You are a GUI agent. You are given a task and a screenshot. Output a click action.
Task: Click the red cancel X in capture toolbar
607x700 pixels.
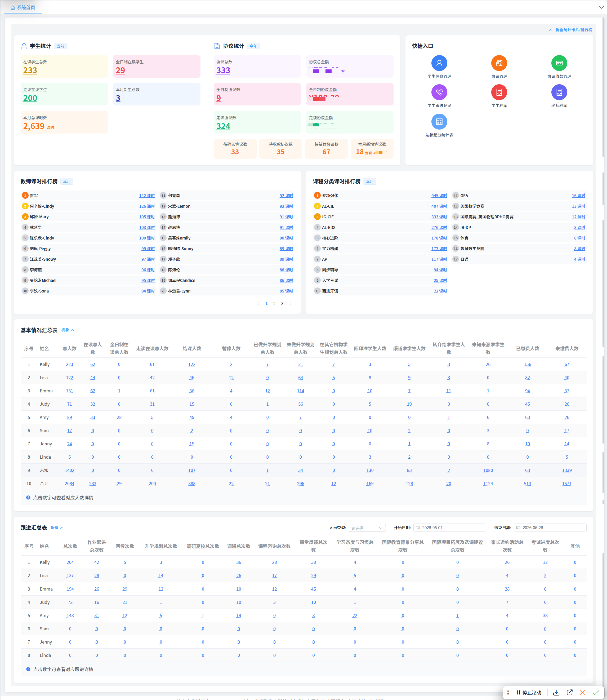tap(583, 692)
